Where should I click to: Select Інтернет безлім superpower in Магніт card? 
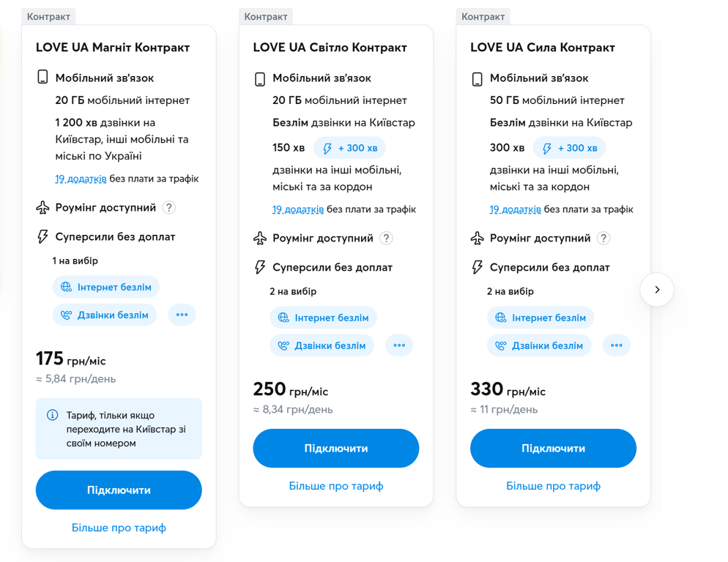pyautogui.click(x=107, y=288)
